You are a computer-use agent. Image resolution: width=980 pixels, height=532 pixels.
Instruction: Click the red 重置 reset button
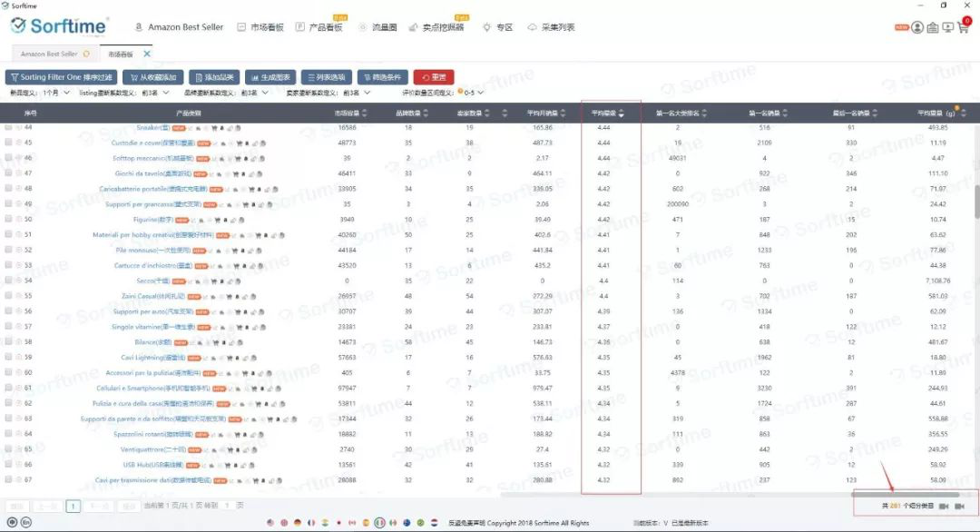click(x=434, y=77)
